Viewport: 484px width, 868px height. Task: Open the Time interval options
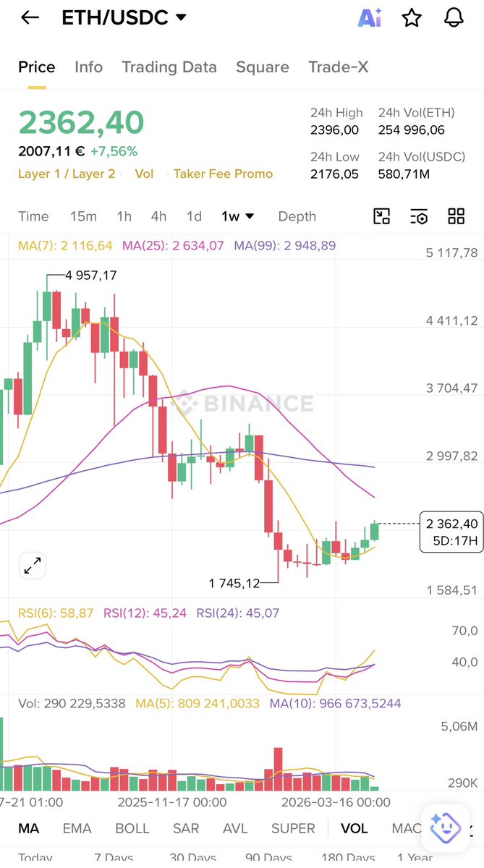[x=33, y=216]
